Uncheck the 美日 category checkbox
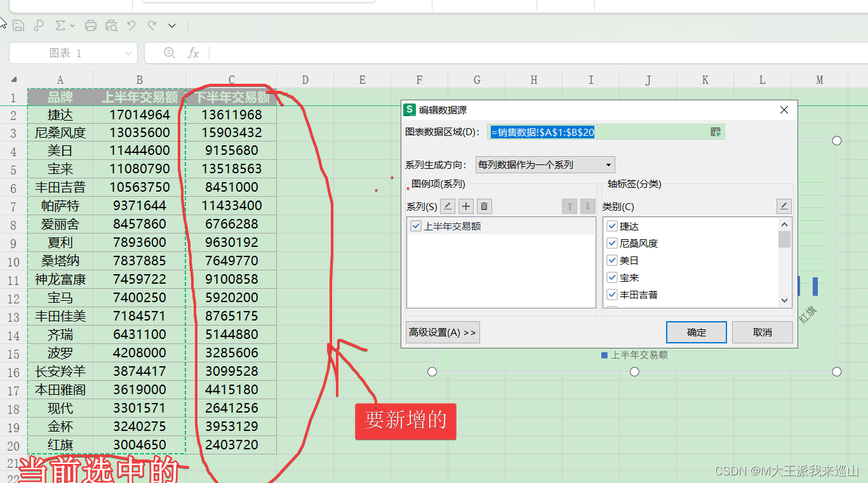The image size is (868, 483). [613, 260]
